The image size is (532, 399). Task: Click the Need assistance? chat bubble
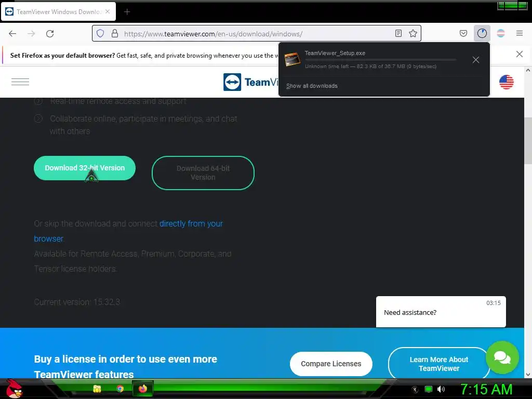[441, 312]
